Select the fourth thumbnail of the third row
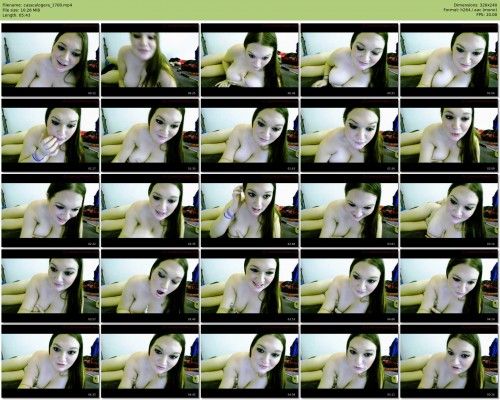Viewport: 500px width, 400px height. click(x=349, y=210)
